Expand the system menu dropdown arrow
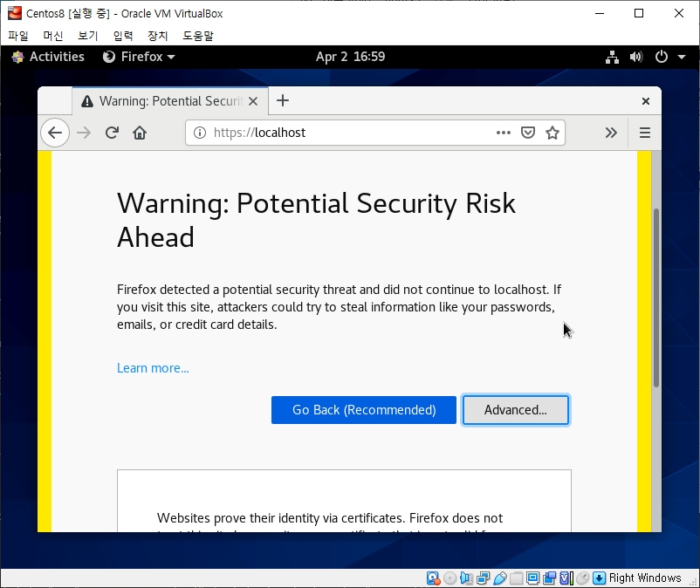The height and width of the screenshot is (588, 700). point(682,57)
